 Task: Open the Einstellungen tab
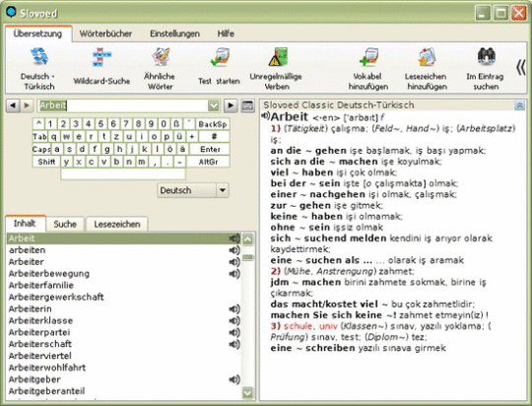(x=174, y=34)
